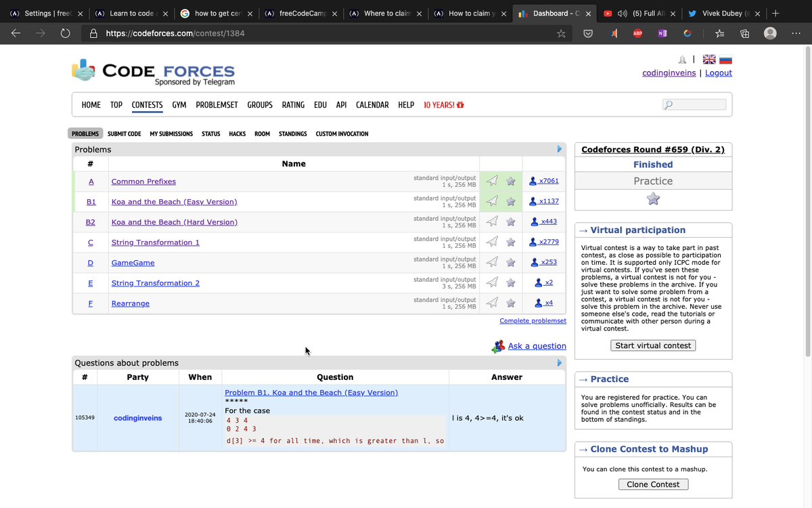Screen dimensions: 812x508
Task: Add Rearrange problem to favourites star
Action: pyautogui.click(x=511, y=303)
